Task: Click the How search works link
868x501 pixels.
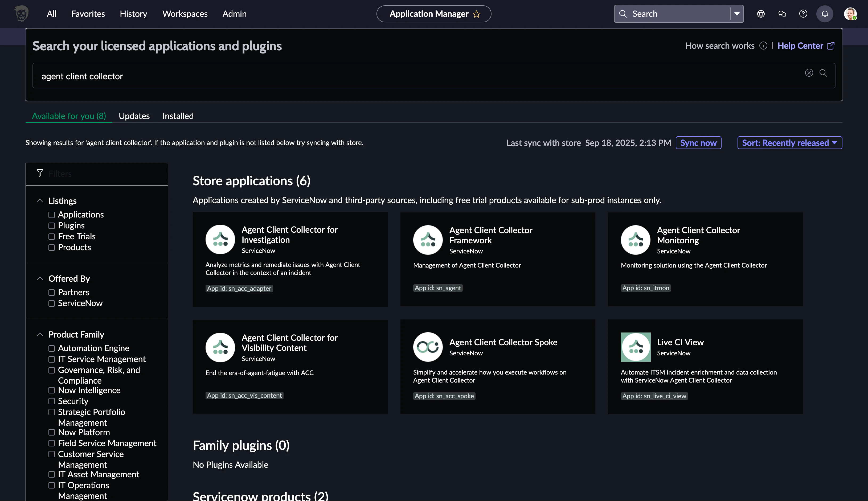Action: (720, 46)
